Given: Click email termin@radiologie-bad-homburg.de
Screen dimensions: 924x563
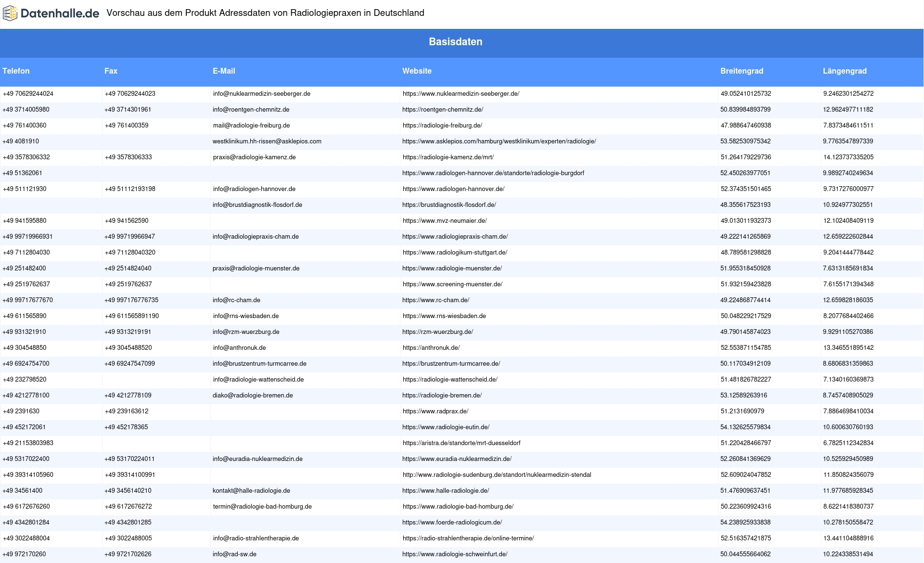Looking at the screenshot, I should click(262, 507).
